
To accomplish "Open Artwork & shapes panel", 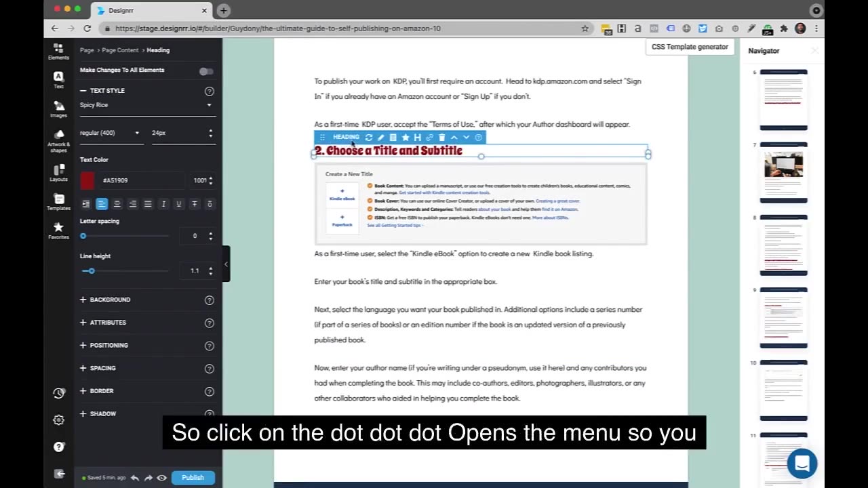I will point(58,141).
